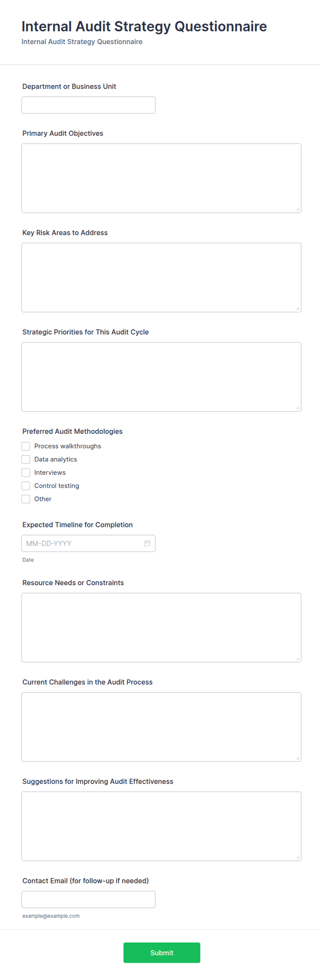
Task: Select the Interviews checkbox
Action: point(26,472)
